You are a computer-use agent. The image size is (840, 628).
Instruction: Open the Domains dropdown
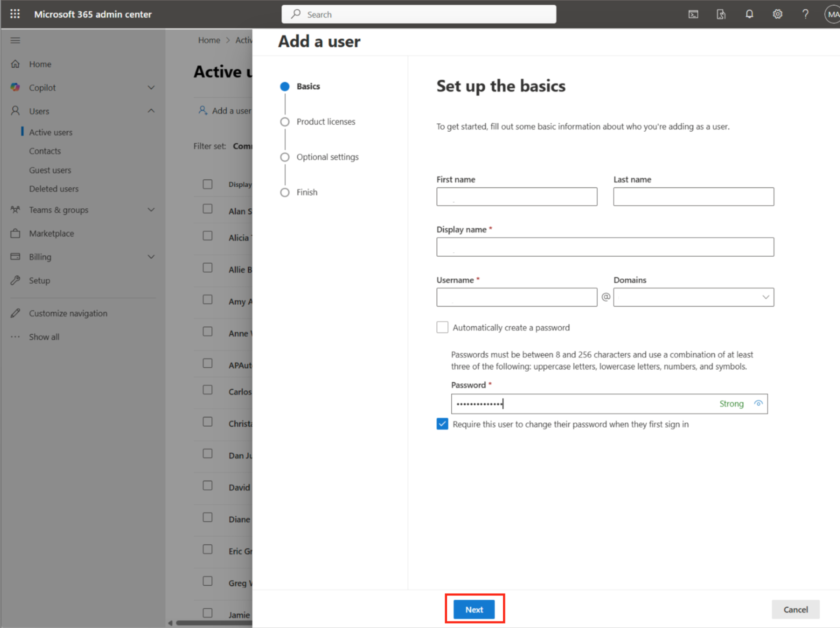(x=693, y=297)
